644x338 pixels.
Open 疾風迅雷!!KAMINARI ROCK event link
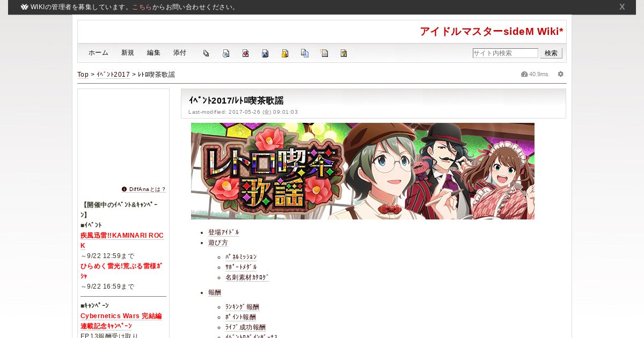[122, 240]
